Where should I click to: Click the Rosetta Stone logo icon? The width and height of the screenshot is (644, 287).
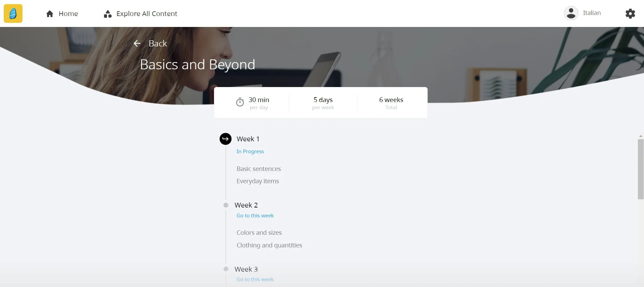click(x=13, y=13)
